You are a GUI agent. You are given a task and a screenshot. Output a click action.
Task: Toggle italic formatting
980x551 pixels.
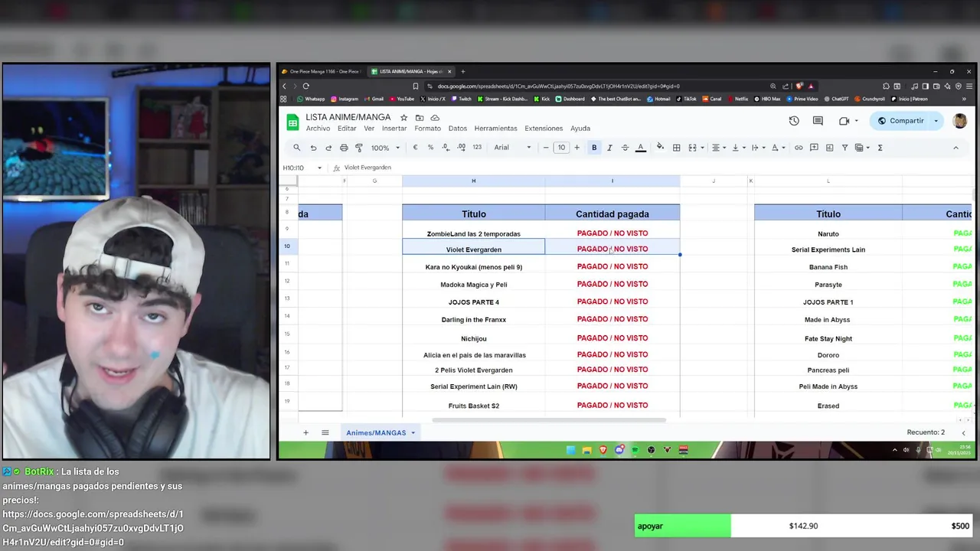609,148
